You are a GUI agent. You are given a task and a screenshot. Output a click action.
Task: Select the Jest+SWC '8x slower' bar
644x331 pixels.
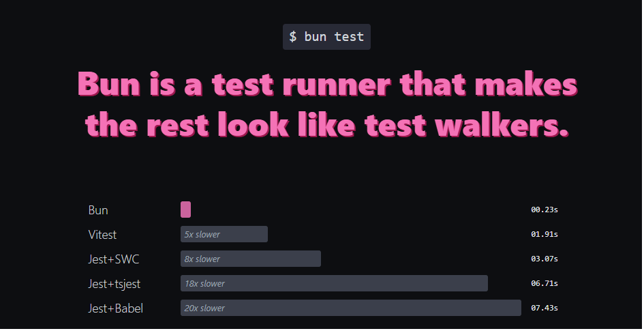(x=251, y=259)
